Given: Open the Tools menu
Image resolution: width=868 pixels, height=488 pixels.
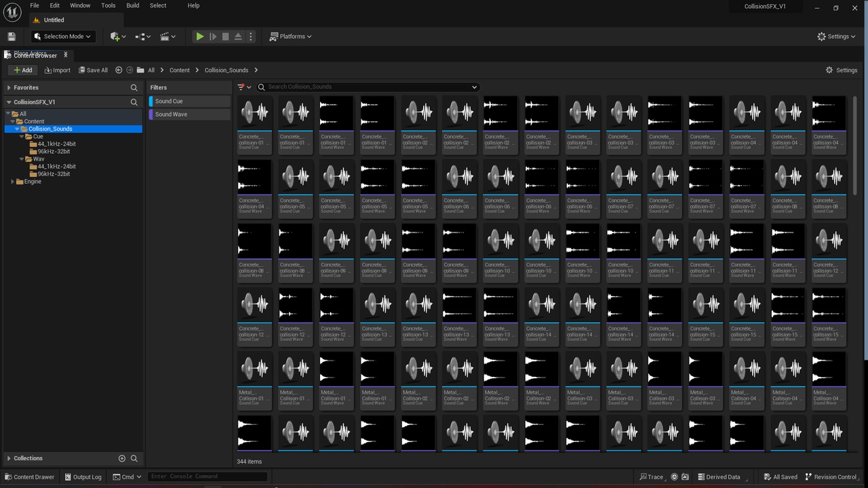Looking at the screenshot, I should [x=108, y=5].
